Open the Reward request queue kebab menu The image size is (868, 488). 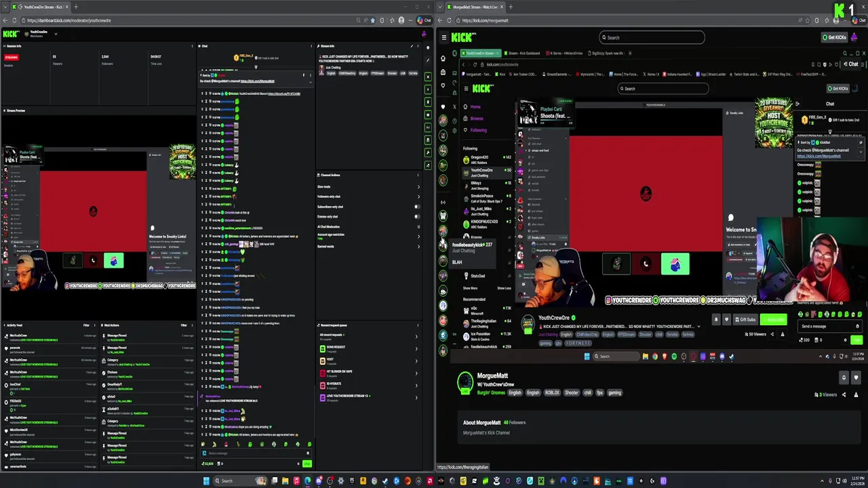(x=418, y=325)
